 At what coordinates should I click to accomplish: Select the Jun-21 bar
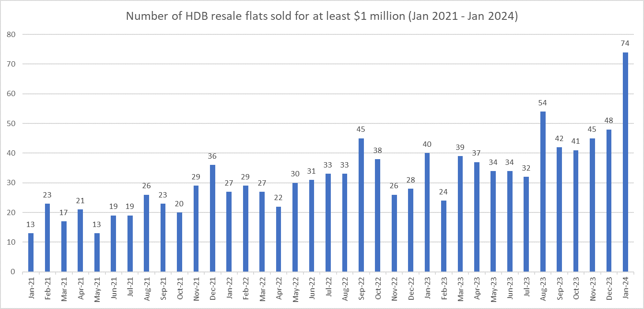[113, 244]
